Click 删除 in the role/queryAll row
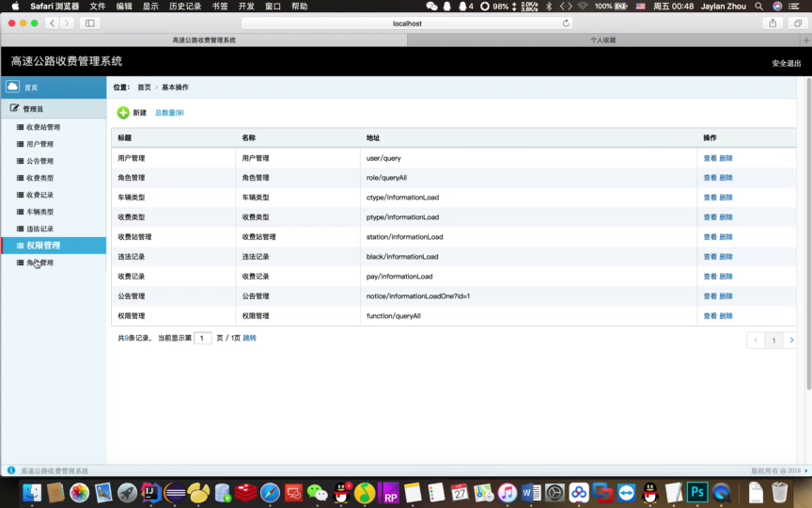Image resolution: width=812 pixels, height=508 pixels. [x=726, y=178]
